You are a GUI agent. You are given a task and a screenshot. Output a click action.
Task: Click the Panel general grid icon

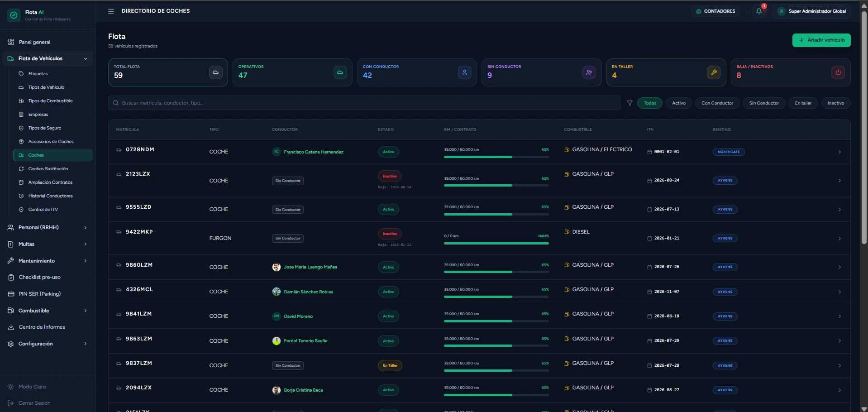click(x=11, y=42)
